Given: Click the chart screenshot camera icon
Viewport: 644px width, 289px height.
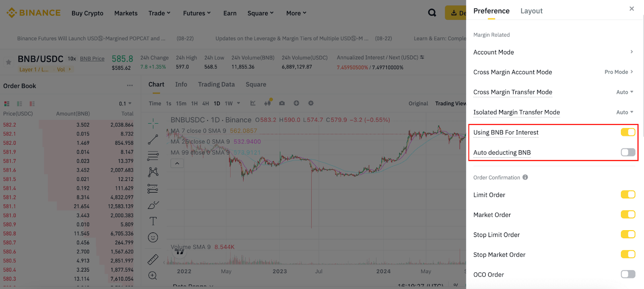Looking at the screenshot, I should coord(282,103).
